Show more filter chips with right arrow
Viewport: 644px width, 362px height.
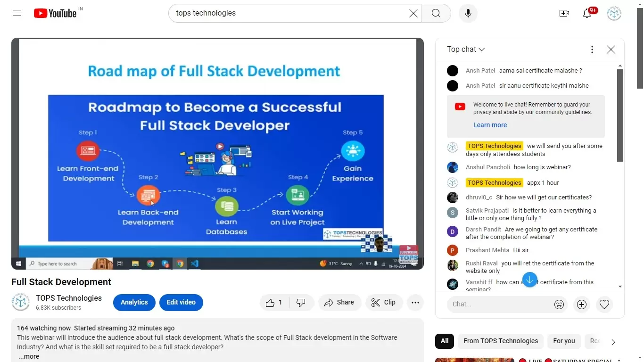pos(613,342)
